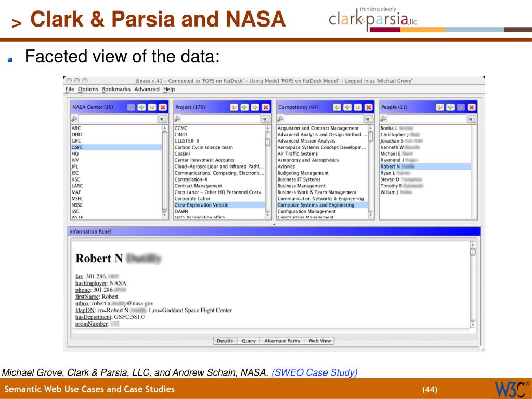Click the back arrow in People panel
Viewport: 532px width, 399px height.
point(440,107)
